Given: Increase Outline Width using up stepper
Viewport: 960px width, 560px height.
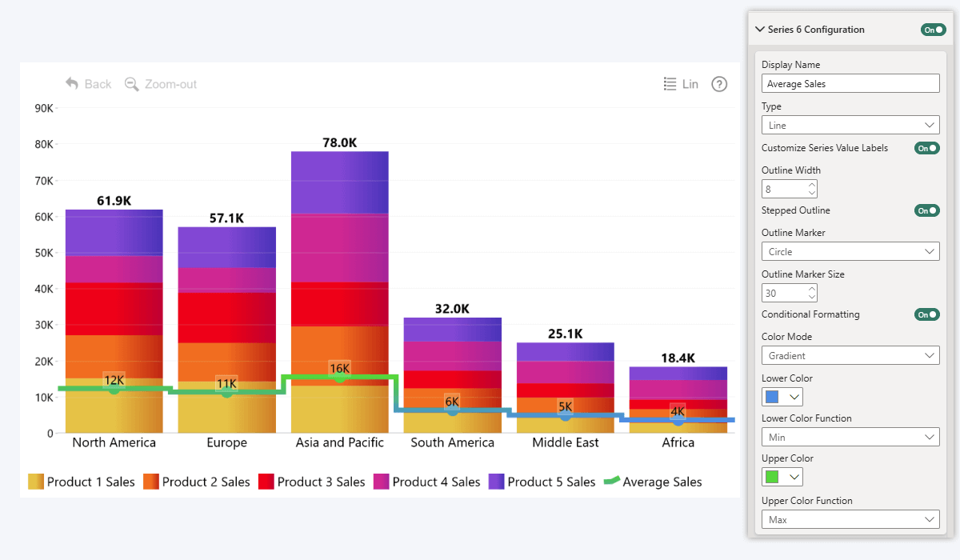Looking at the screenshot, I should pos(812,185).
